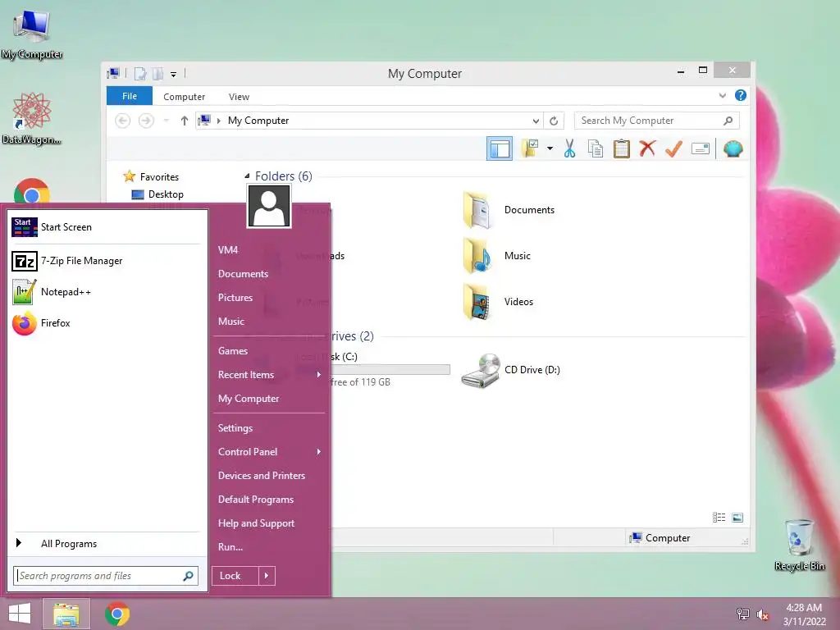Viewport: 840px width, 630px height.
Task: Go up one level with arrow
Action: click(x=185, y=121)
